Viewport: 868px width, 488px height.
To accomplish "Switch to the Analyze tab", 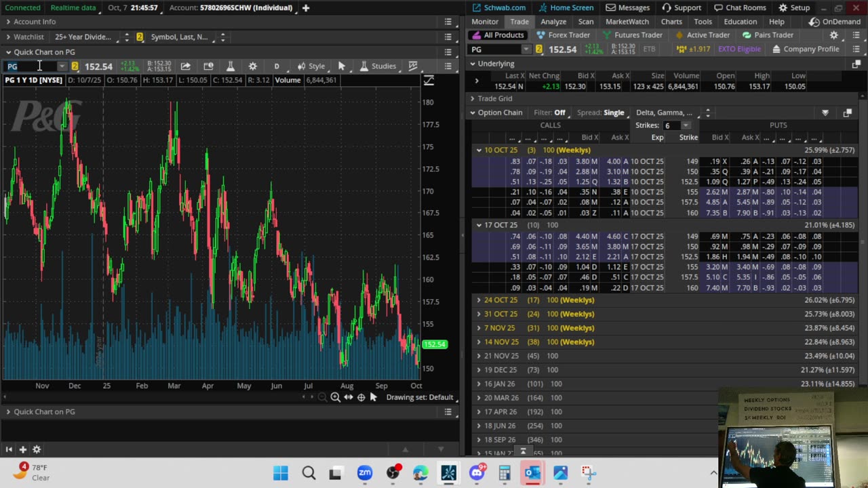I will tap(553, 22).
